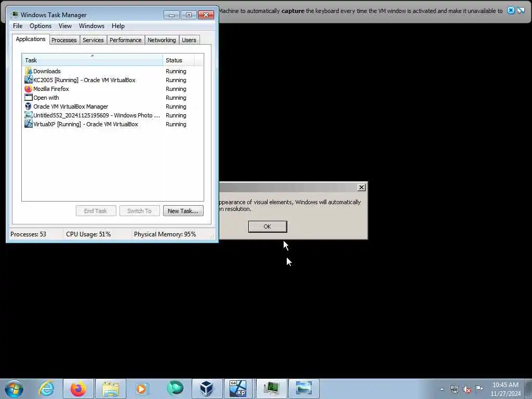This screenshot has height=399, width=532.
Task: Maximize the Windows Task Manager window
Action: [189, 15]
